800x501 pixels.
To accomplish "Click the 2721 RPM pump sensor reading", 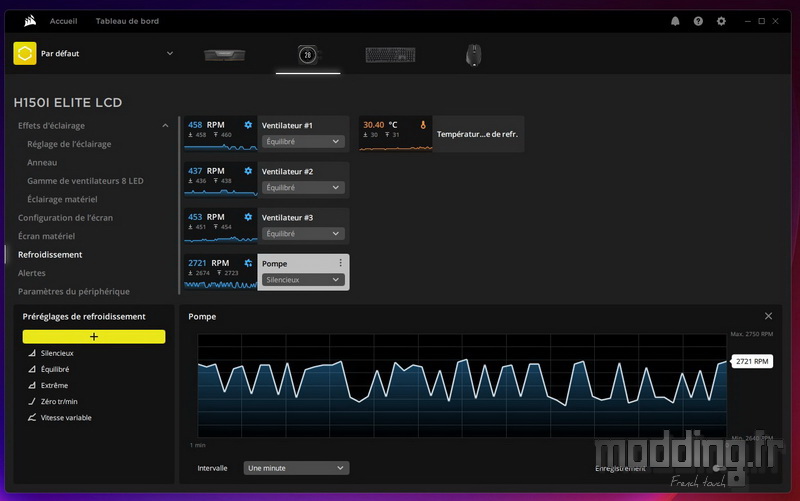I will [x=209, y=263].
